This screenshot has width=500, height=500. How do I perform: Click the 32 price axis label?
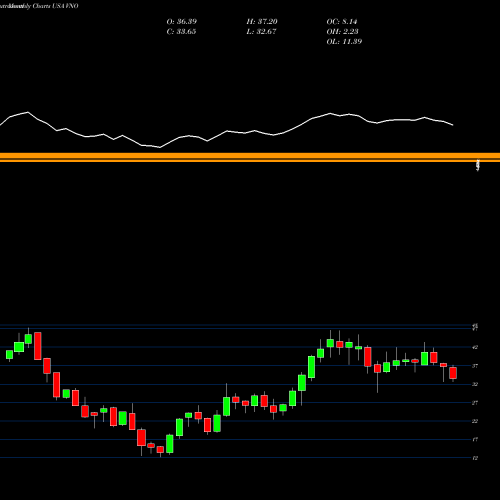tap(475, 384)
